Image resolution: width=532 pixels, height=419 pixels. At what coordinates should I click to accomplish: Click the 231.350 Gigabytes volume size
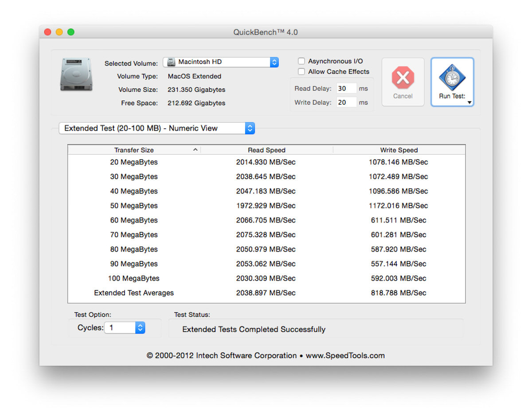[x=196, y=90]
